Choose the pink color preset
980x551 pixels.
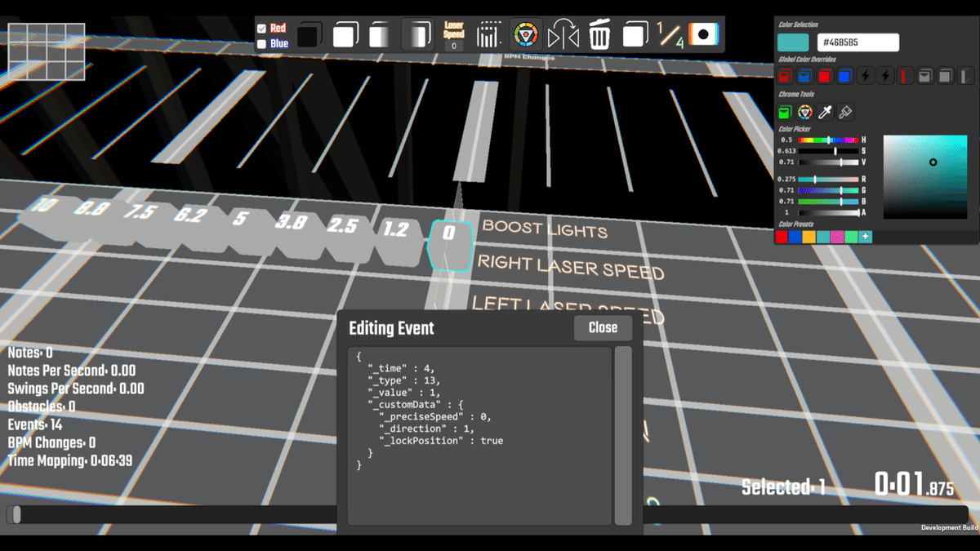(837, 237)
